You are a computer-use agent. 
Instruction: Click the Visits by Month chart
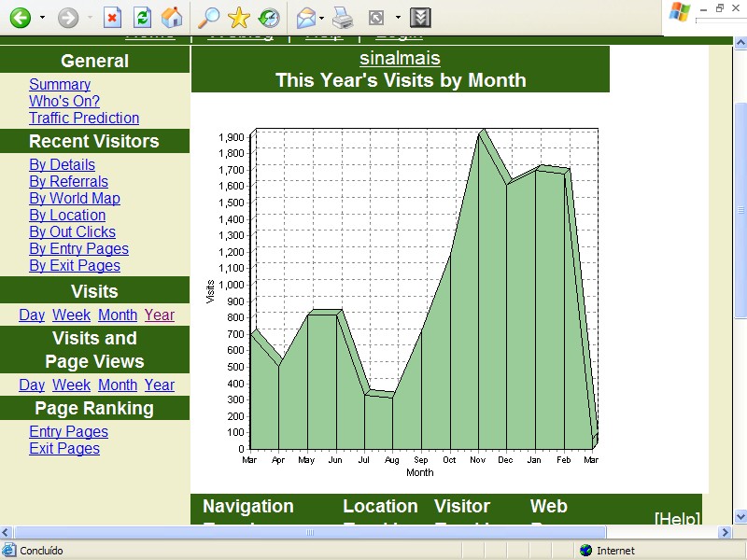(x=402, y=302)
